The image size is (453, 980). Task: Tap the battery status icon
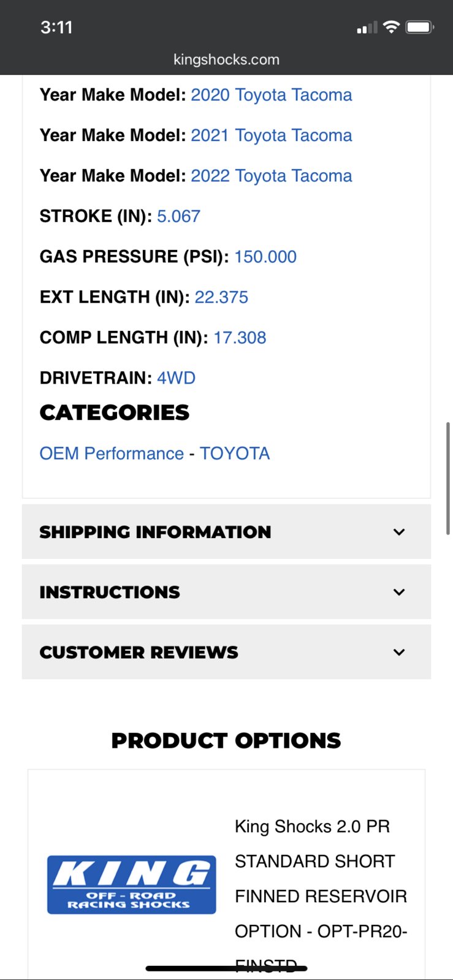420,27
